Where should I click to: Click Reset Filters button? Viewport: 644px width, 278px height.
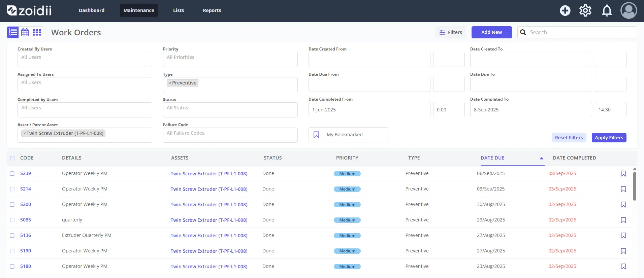click(x=569, y=138)
